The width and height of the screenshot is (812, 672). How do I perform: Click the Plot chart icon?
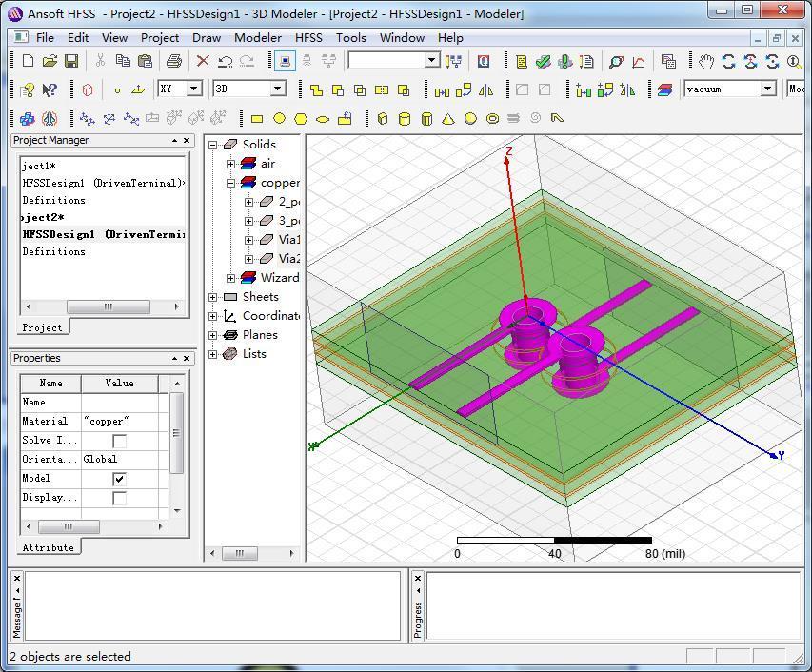click(639, 62)
